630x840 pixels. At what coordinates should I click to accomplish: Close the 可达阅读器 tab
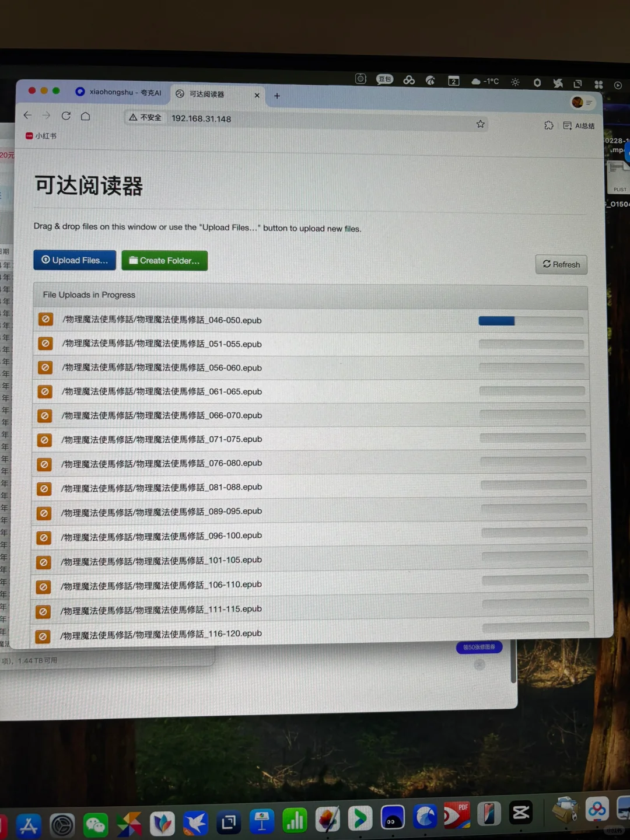point(257,95)
